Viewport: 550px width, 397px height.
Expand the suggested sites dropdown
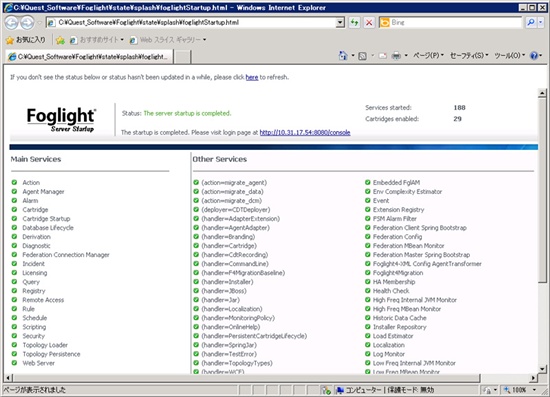[122, 40]
